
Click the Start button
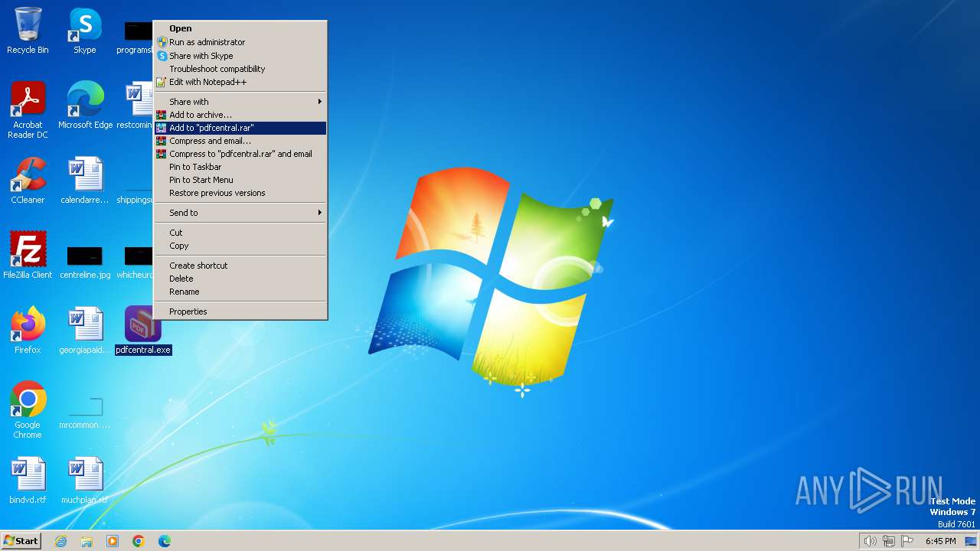tap(21, 541)
